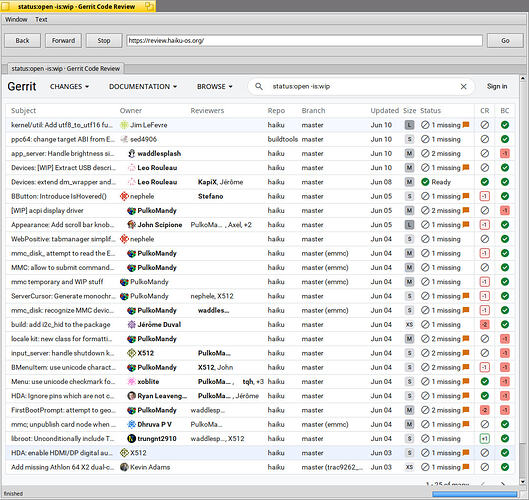Click the Kevin Adams avatar icon

(124, 467)
